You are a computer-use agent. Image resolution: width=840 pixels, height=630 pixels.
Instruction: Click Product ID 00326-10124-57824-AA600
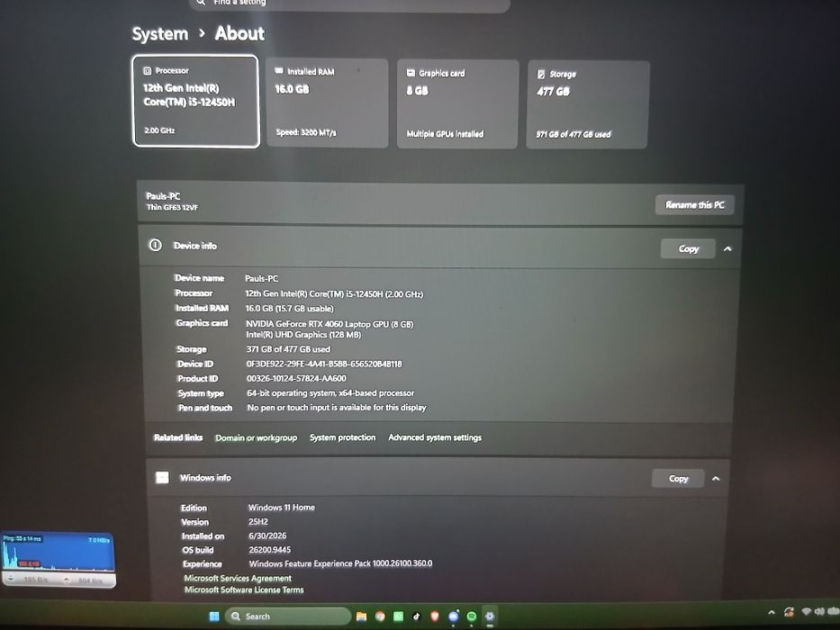tap(296, 378)
